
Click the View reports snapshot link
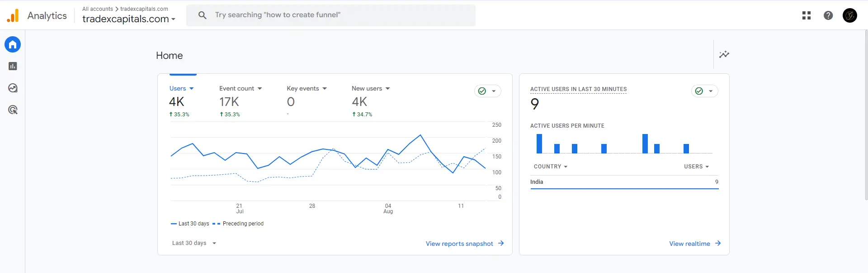[x=459, y=244]
